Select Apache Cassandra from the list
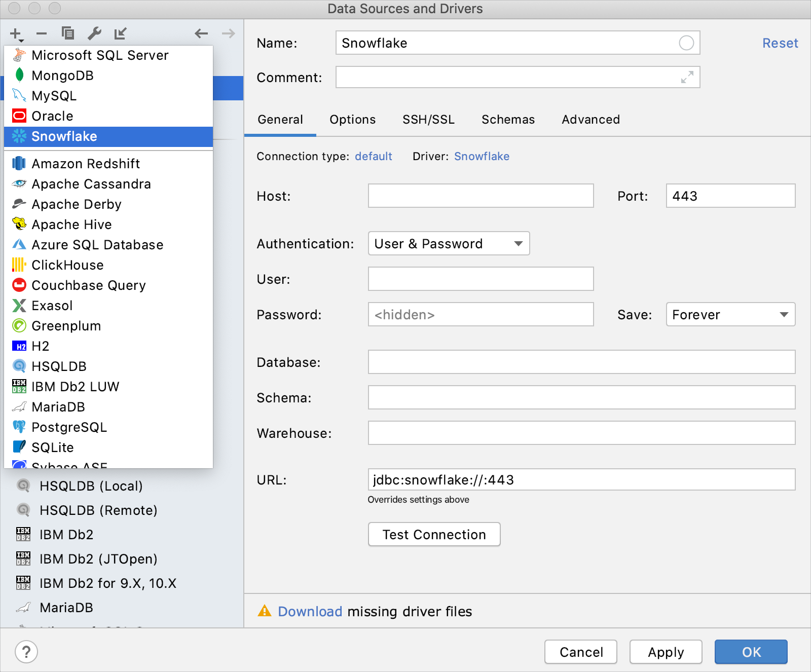The image size is (811, 672). pyautogui.click(x=108, y=184)
